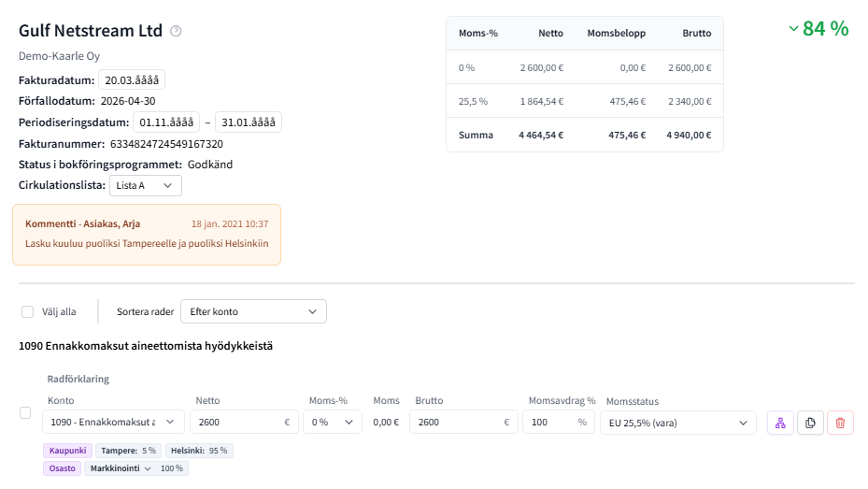Open the Konto dropdown with 1090 - Ennakkomaksut

point(115,423)
